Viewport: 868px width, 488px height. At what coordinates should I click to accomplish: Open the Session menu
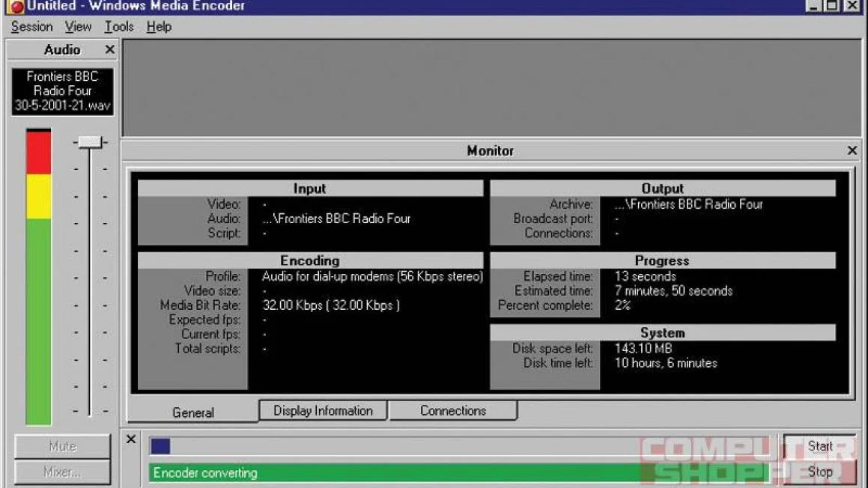pyautogui.click(x=31, y=27)
